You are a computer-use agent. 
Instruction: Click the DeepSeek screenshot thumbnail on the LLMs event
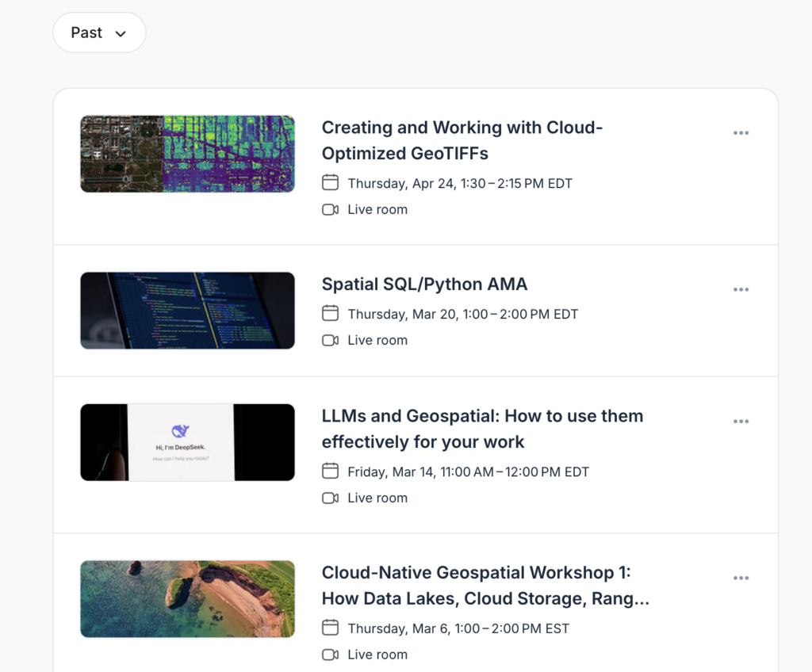[187, 442]
